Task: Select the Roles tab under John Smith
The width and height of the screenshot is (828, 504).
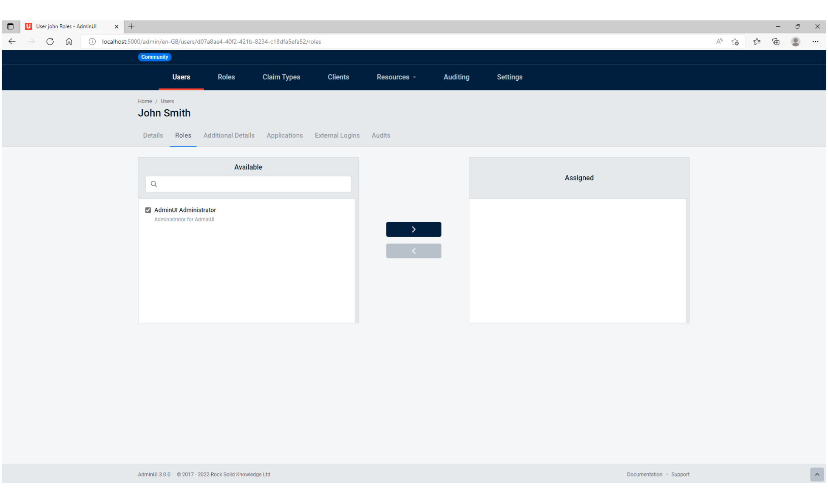Action: (183, 135)
